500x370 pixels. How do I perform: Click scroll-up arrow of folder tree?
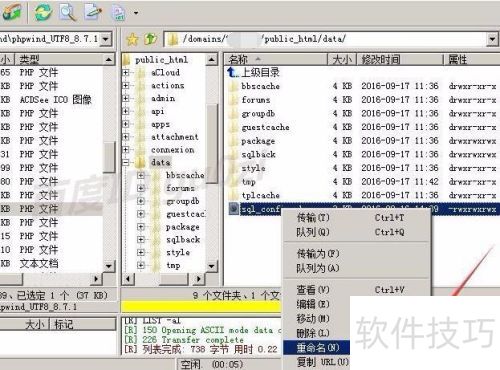211,60
